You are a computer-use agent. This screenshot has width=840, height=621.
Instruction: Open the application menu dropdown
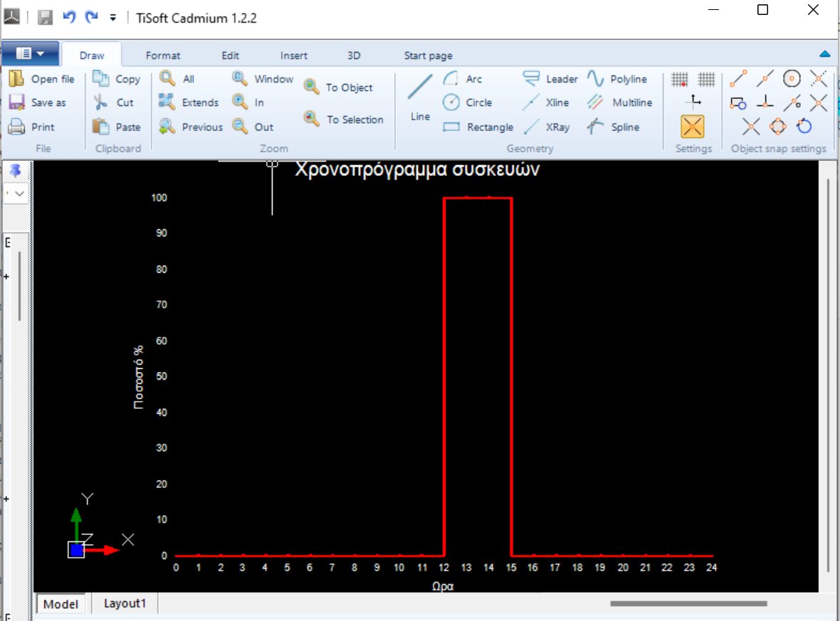coord(31,54)
